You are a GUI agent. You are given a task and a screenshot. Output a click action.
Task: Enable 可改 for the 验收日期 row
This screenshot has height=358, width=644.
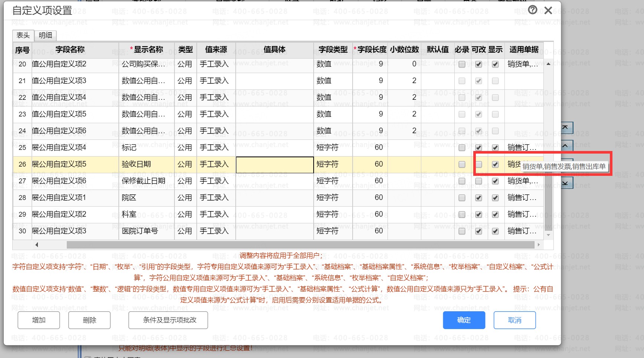[479, 164]
